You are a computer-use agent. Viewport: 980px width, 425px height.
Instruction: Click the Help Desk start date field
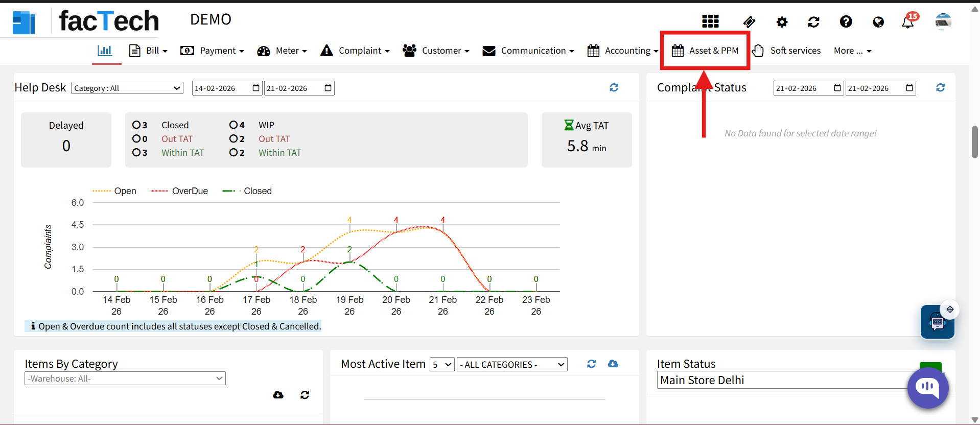(227, 88)
